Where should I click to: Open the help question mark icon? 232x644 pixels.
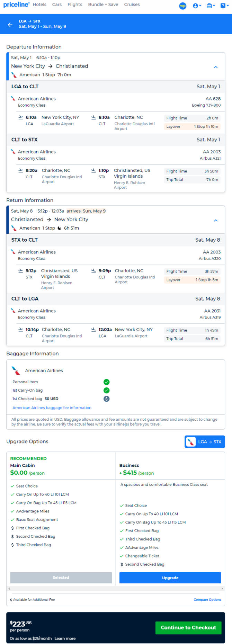click(224, 6)
